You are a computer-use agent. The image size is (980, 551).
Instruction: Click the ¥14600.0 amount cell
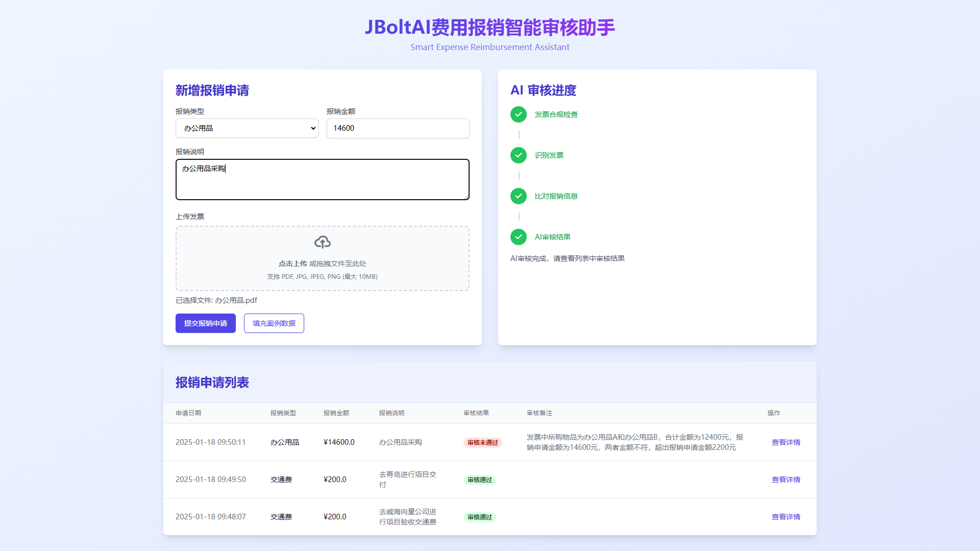(339, 442)
